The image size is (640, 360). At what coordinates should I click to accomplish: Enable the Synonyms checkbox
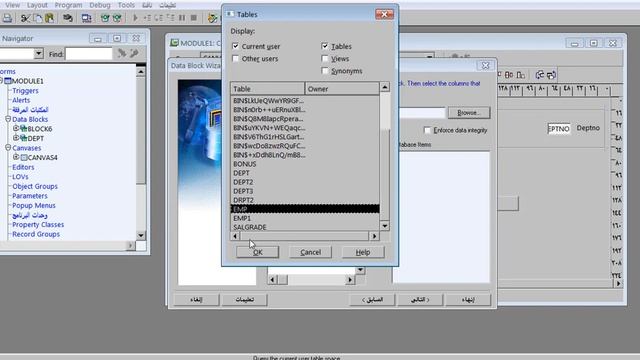325,71
